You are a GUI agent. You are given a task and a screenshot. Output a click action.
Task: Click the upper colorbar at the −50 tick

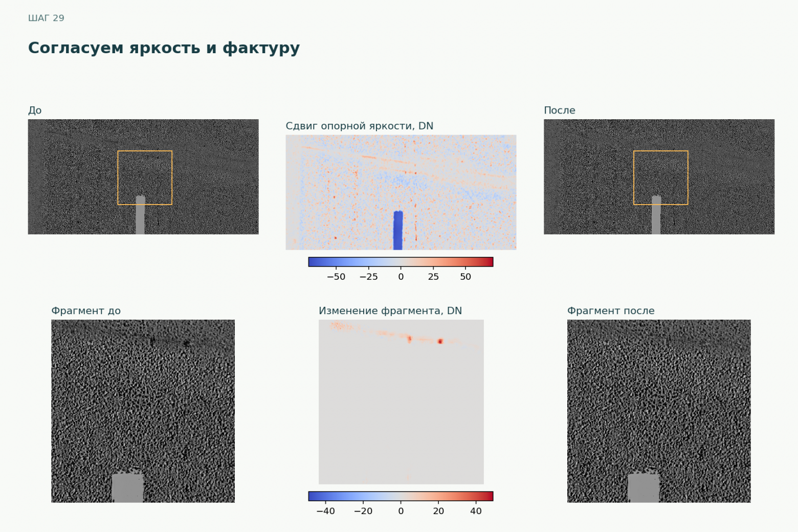pos(336,262)
